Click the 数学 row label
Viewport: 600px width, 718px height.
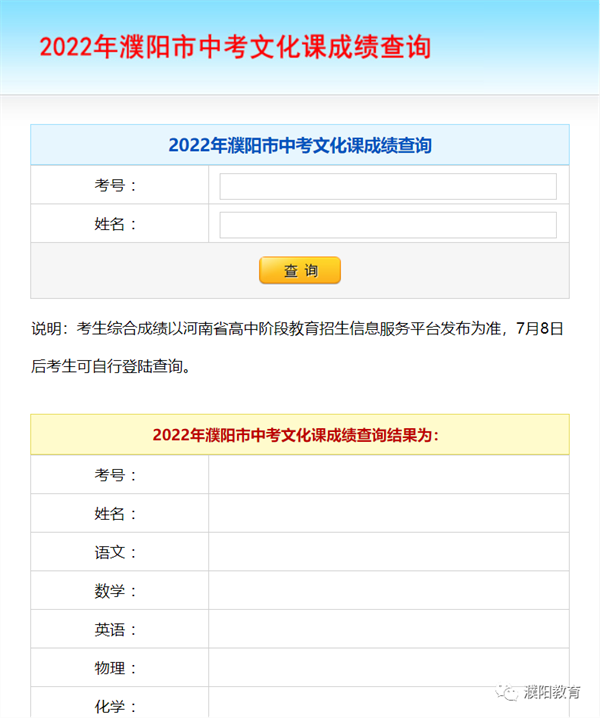coord(115,590)
